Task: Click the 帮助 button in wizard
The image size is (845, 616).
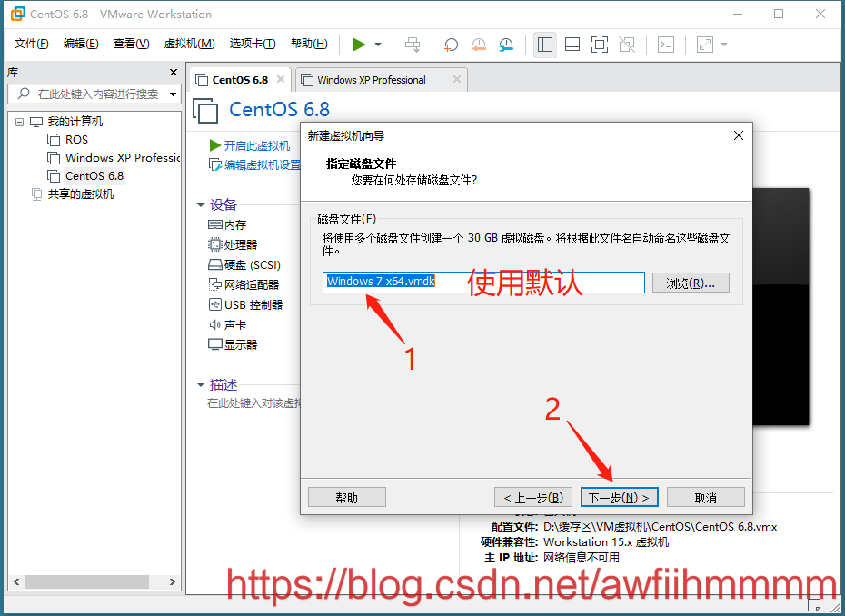Action: tap(346, 498)
